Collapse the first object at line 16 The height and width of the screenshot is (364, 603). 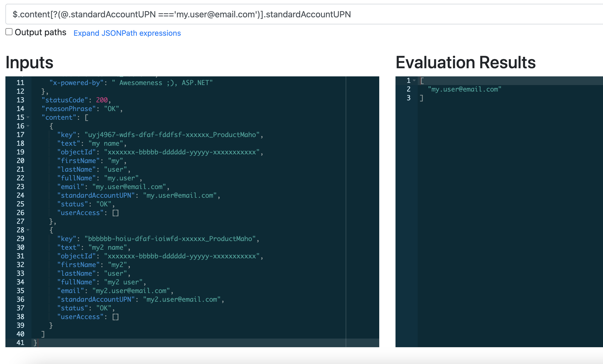click(28, 126)
